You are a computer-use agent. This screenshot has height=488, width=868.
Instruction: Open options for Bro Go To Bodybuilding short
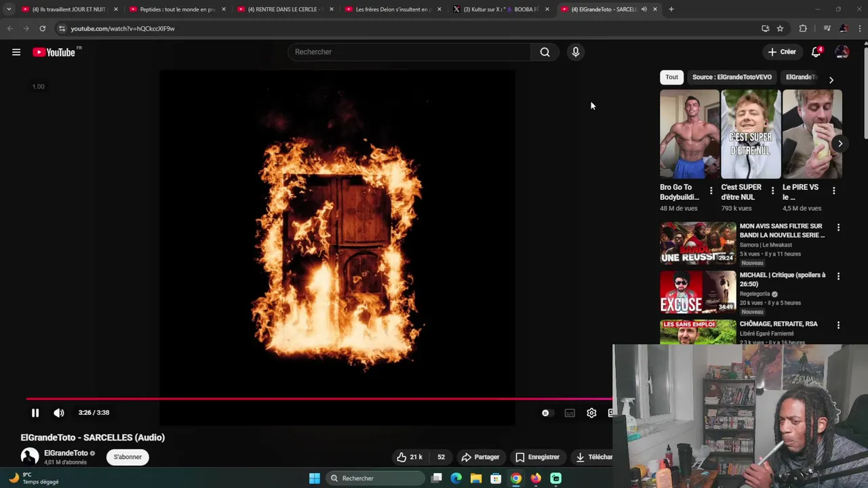point(711,191)
